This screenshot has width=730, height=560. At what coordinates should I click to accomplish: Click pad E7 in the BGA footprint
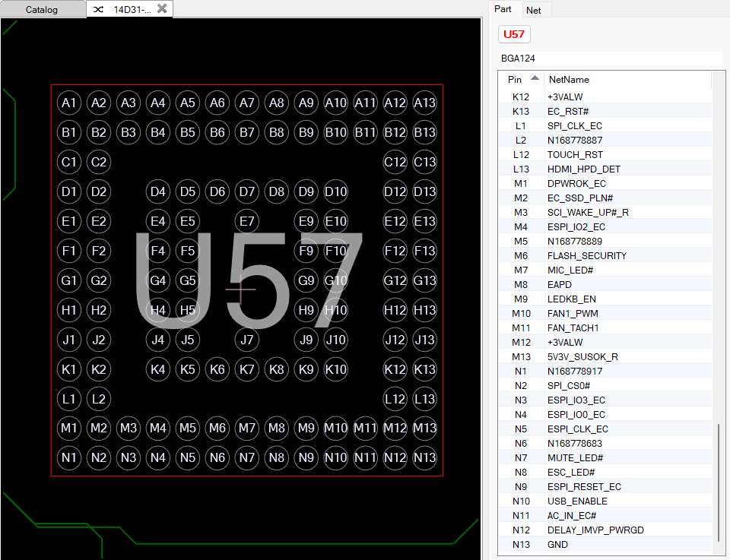click(x=246, y=221)
